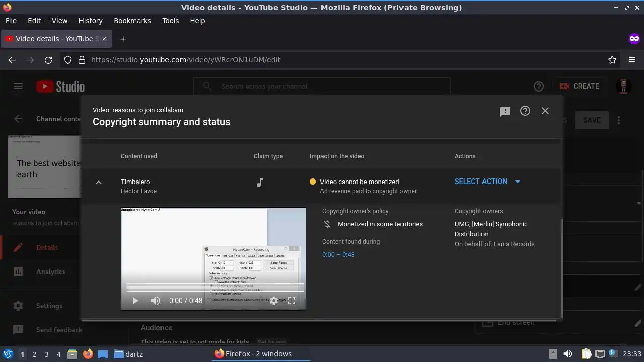Open the channel account avatar
Viewport: 644px width, 362px height.
tap(624, 86)
